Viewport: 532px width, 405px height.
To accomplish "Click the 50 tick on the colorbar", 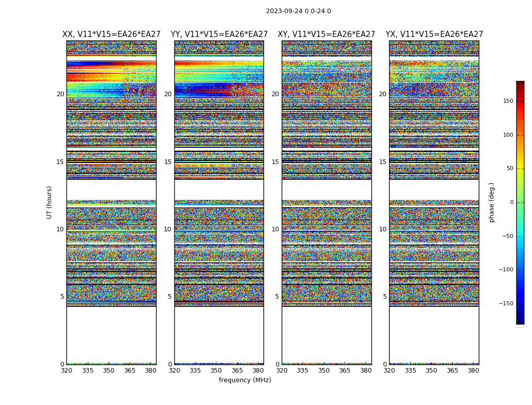I will (x=510, y=169).
